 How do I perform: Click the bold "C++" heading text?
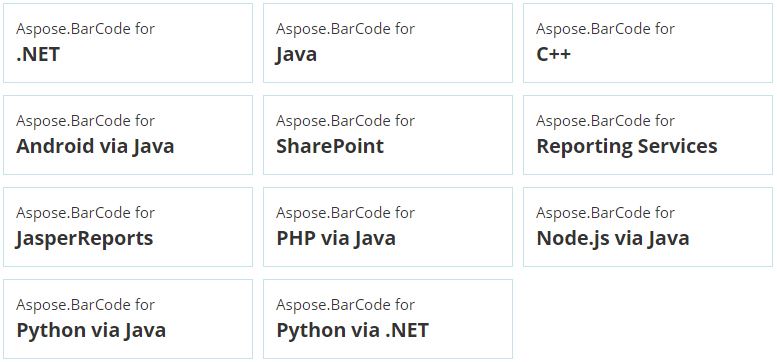(554, 54)
